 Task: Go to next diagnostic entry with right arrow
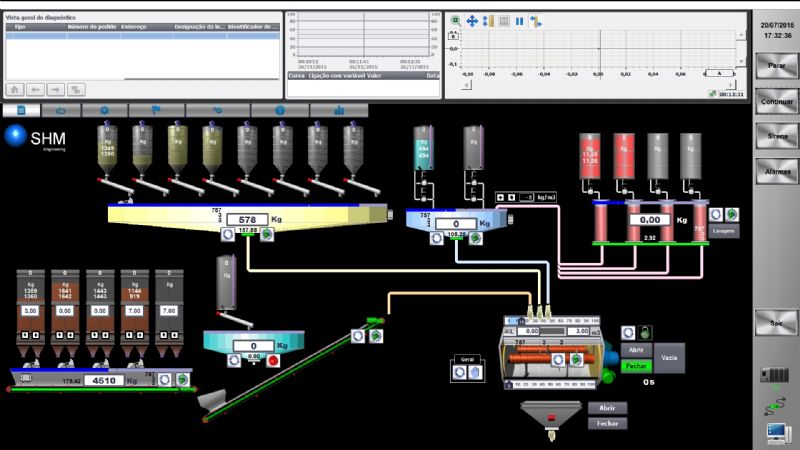click(56, 89)
